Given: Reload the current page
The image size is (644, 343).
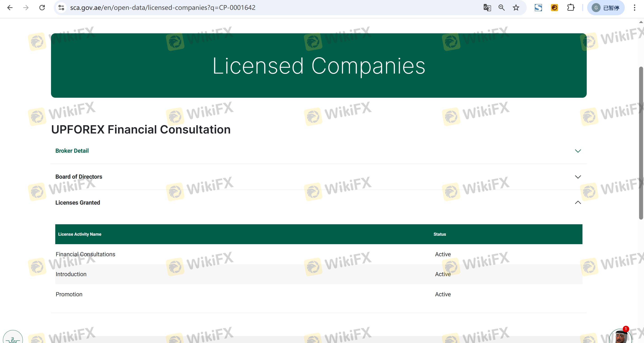Looking at the screenshot, I should pyautogui.click(x=42, y=8).
